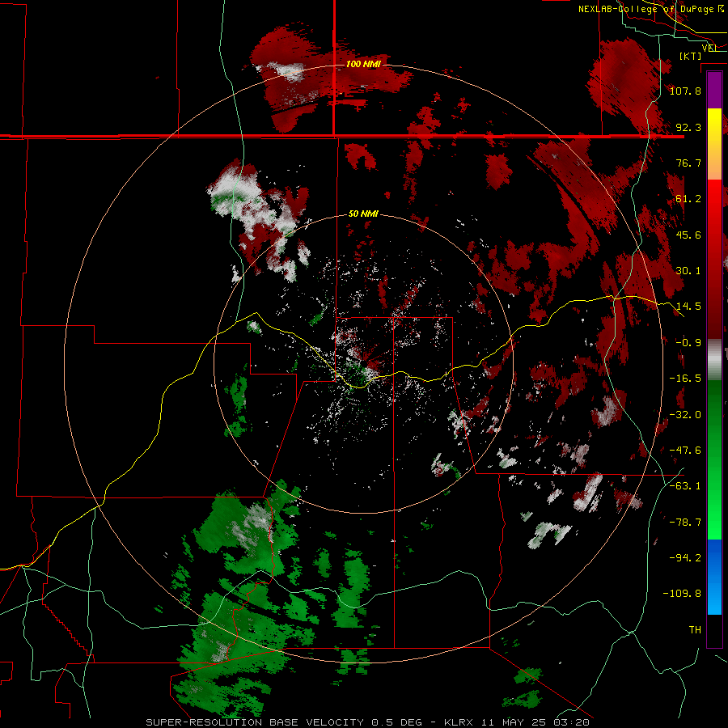
Task: Click the -16.5 legend value
Action: (x=685, y=379)
